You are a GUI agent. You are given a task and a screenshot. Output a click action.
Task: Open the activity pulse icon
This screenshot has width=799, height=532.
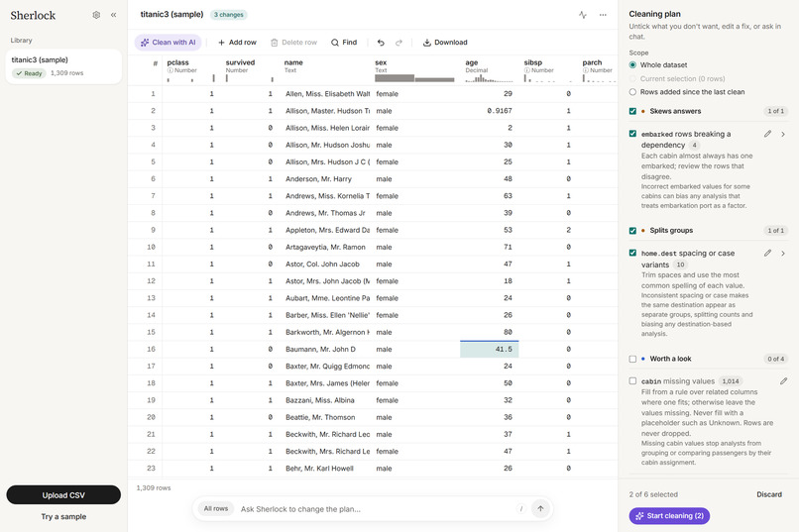(x=583, y=15)
